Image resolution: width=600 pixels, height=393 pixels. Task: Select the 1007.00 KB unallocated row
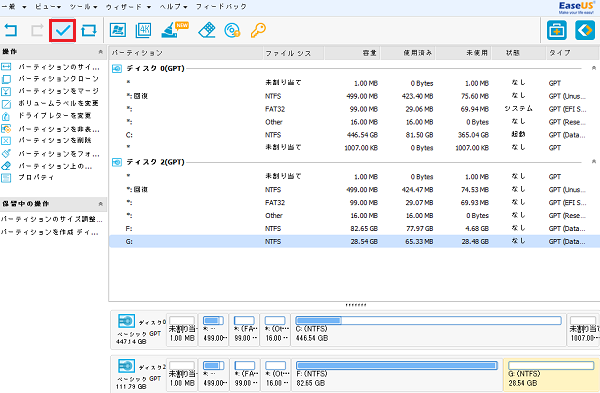(x=354, y=148)
